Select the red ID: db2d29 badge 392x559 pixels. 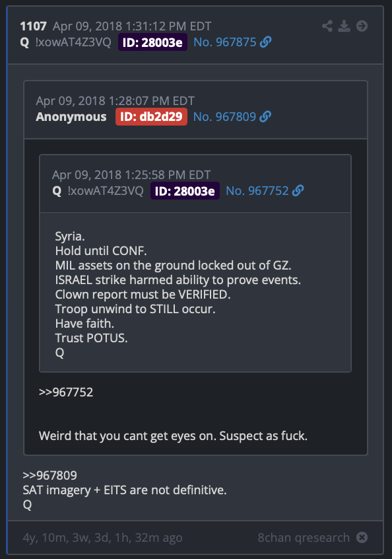pos(151,116)
